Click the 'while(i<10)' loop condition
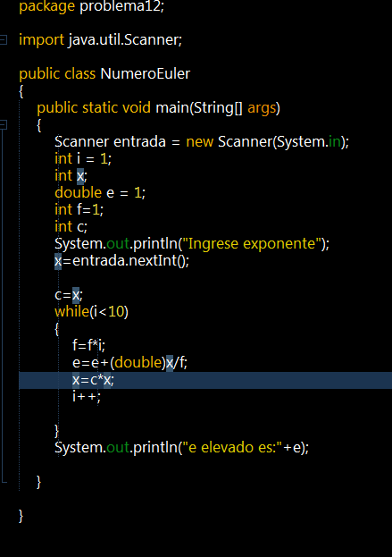 coord(91,311)
